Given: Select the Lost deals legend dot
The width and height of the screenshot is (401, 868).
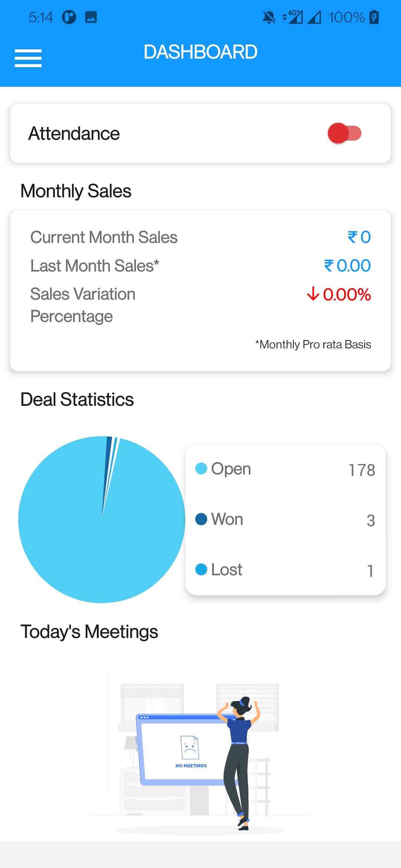Looking at the screenshot, I should click(x=201, y=569).
